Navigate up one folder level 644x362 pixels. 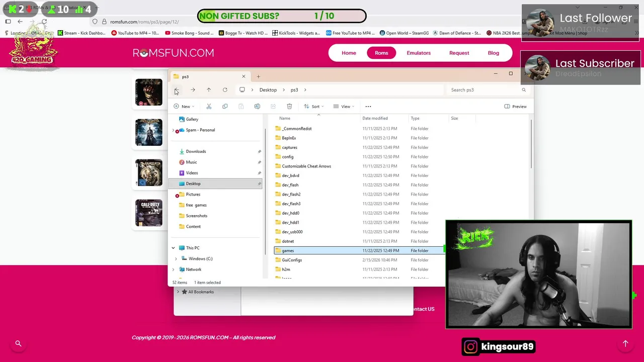coord(209,90)
